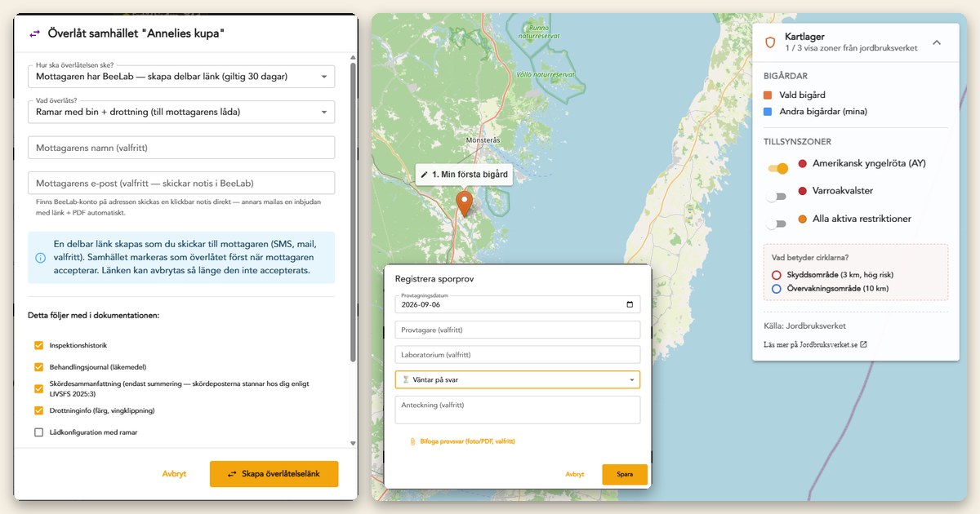Check Lådkonfiguration med ramar
The image size is (980, 514).
click(38, 432)
